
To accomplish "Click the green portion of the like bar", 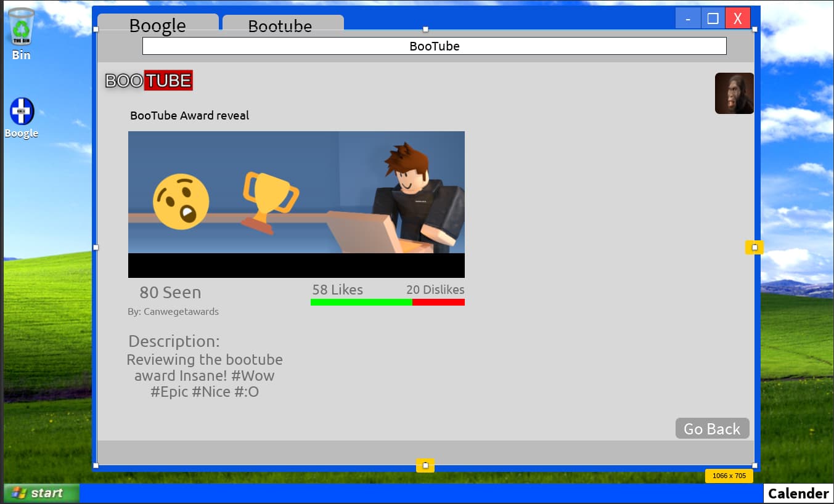I will [361, 302].
